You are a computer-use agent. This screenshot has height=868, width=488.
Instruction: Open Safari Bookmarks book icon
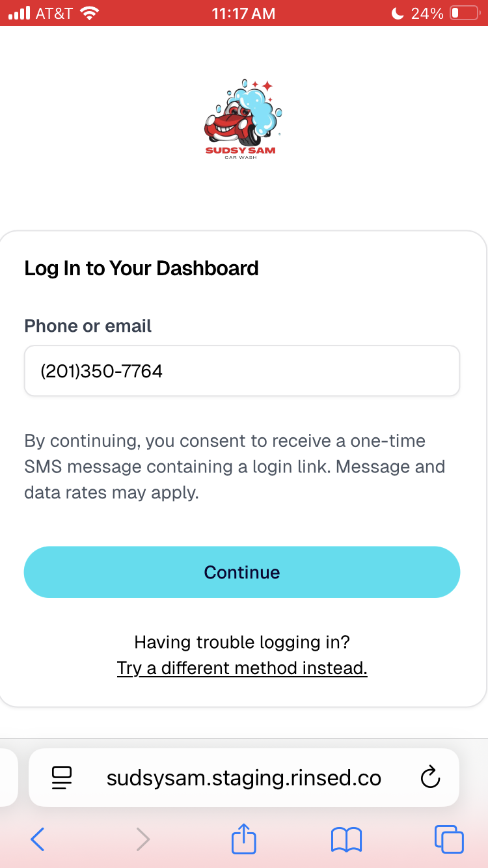click(x=346, y=840)
